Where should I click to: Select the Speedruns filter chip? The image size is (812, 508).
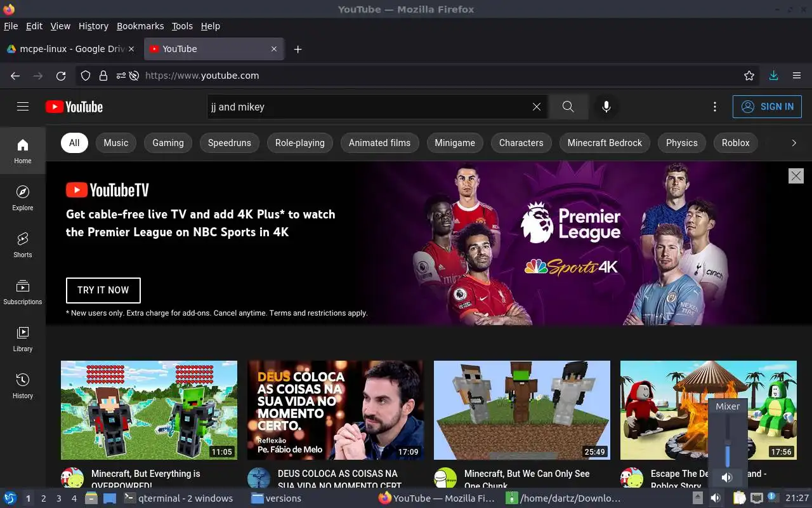(x=230, y=143)
